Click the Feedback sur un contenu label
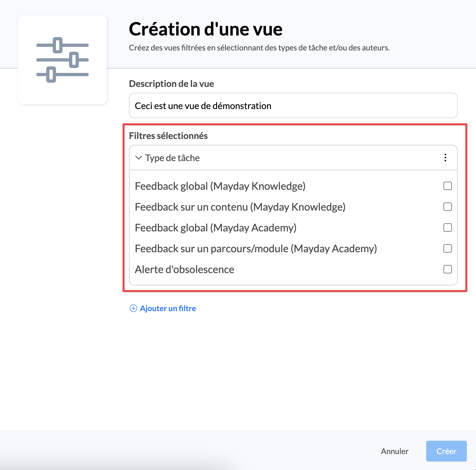Viewport: 476px width, 470px height. (240, 207)
